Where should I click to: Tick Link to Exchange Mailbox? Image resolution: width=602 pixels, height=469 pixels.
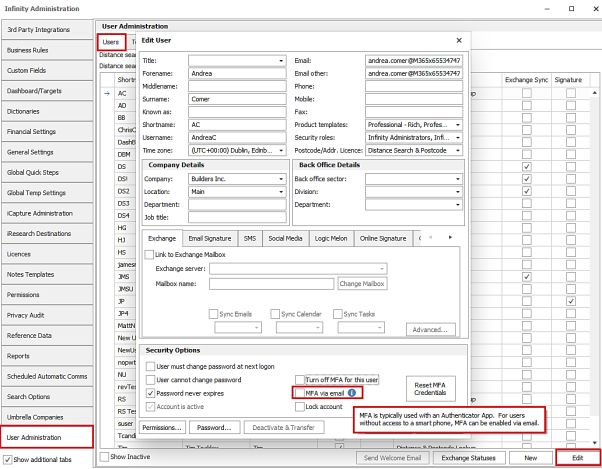(149, 254)
